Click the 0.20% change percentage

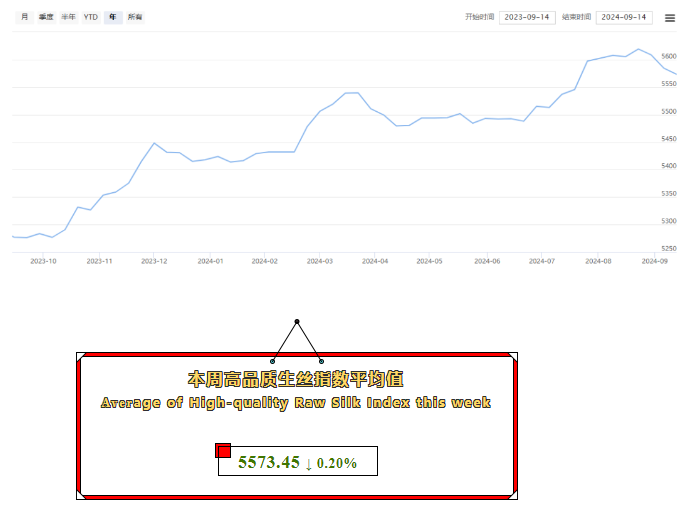coord(337,463)
